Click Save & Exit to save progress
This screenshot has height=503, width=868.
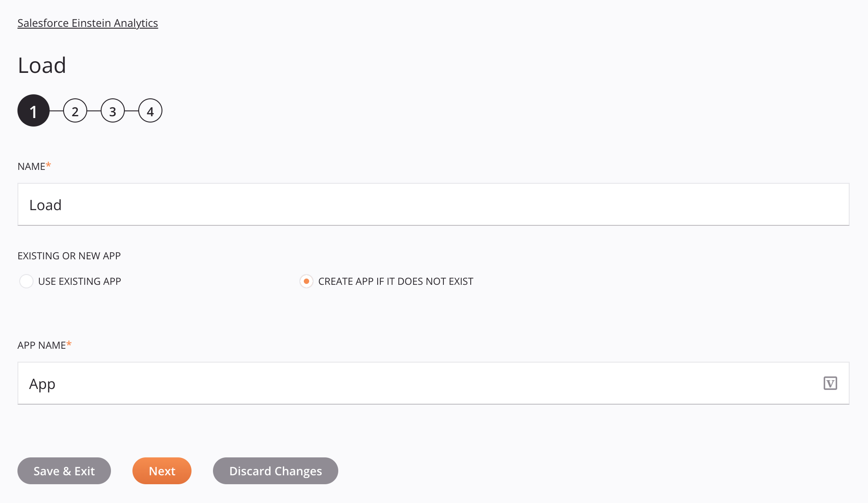64,471
